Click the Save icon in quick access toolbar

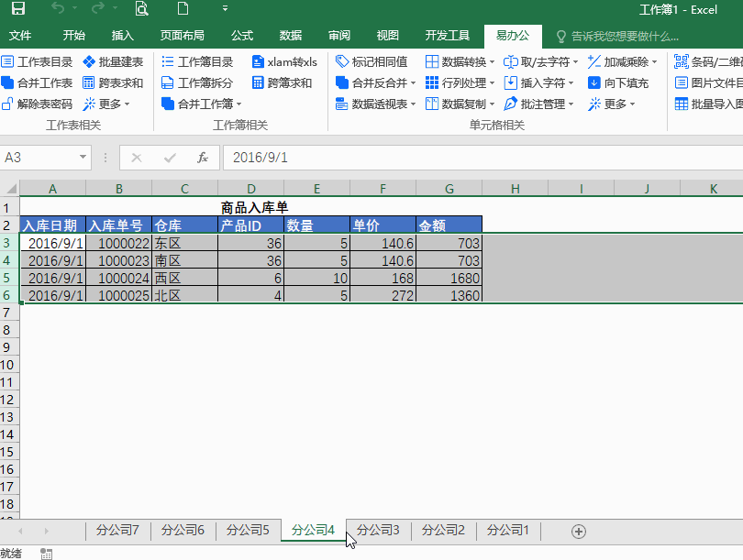(x=18, y=8)
